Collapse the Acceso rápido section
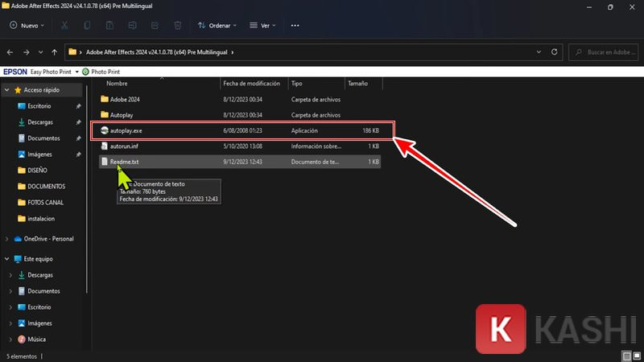Screen dimensions: 644x362 (7, 90)
